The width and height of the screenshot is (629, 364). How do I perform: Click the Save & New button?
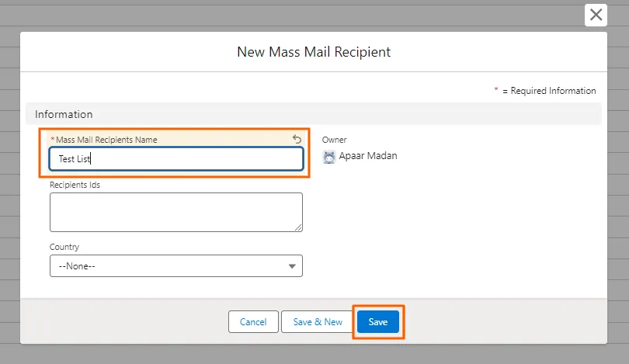click(x=318, y=322)
